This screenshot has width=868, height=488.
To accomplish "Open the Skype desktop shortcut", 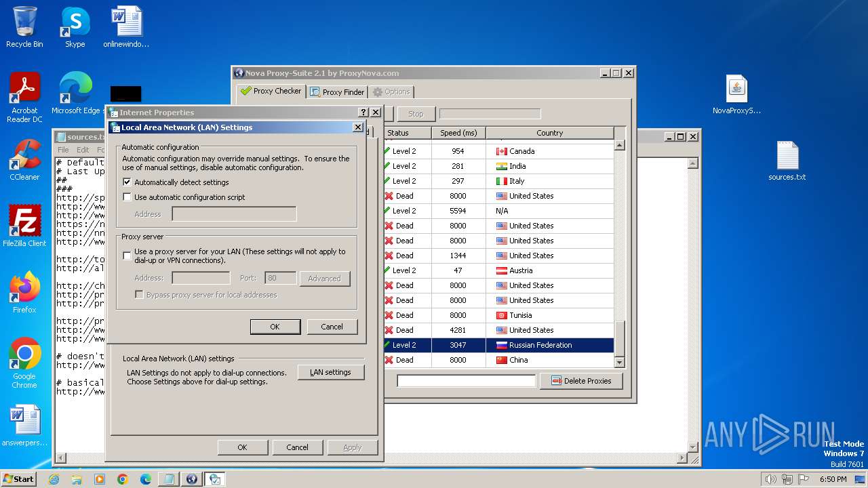I will coord(75,27).
